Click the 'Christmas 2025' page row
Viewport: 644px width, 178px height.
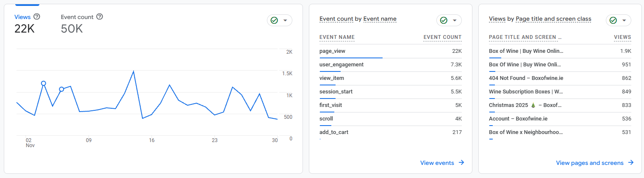coord(560,105)
